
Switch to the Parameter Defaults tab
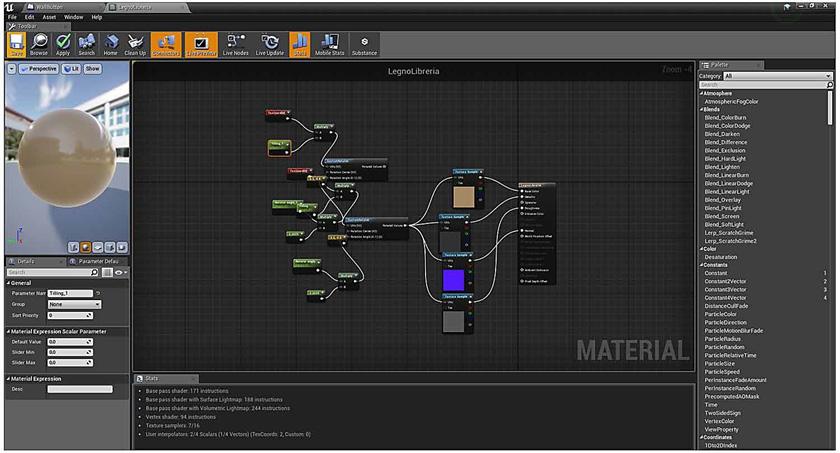pos(96,261)
